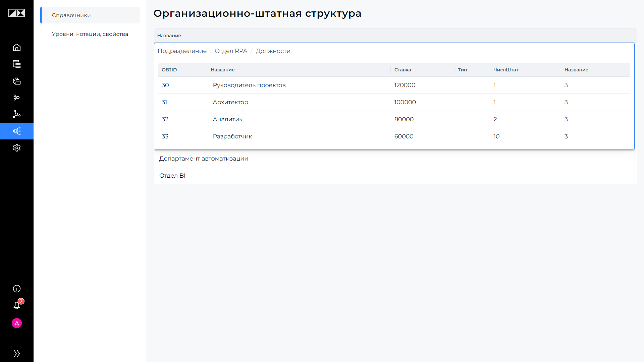The image size is (644, 362).
Task: Click the Должности breadcrumb
Action: tap(273, 51)
